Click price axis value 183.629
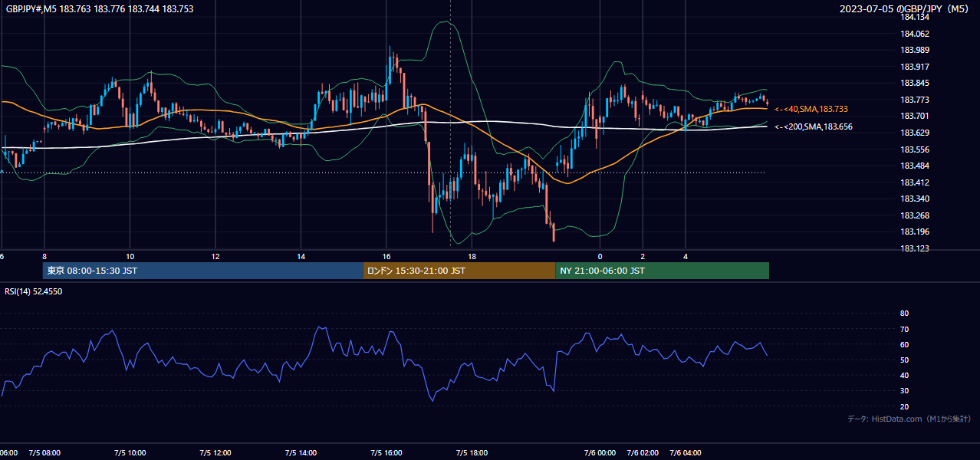 [914, 133]
